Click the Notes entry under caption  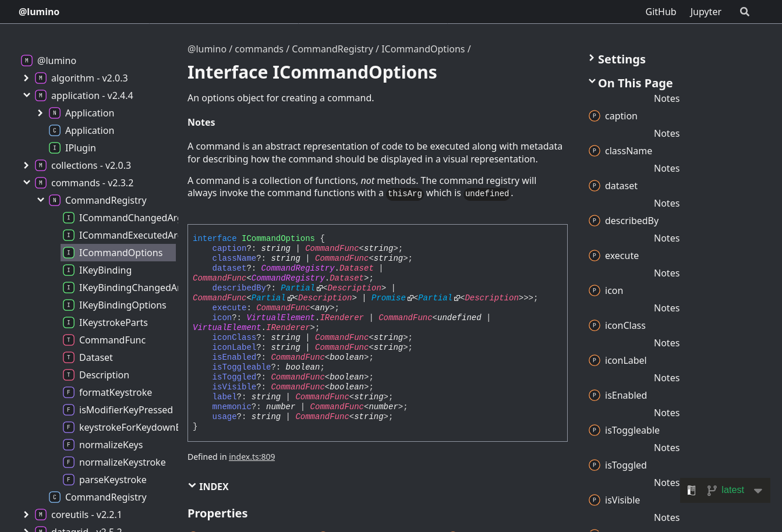[667, 133]
